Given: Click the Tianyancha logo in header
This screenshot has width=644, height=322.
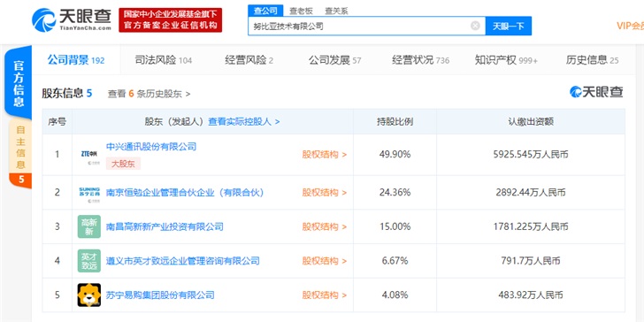Looking at the screenshot, I should coord(72,20).
